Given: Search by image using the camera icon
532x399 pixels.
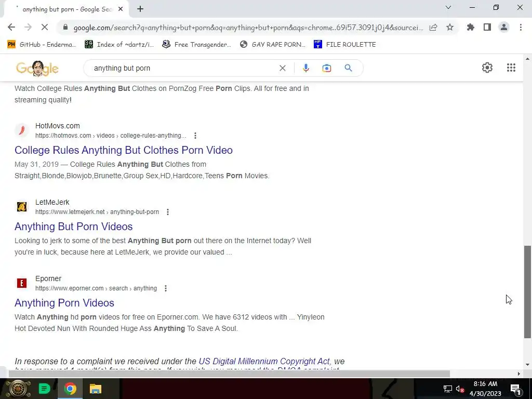Looking at the screenshot, I should coord(327,68).
